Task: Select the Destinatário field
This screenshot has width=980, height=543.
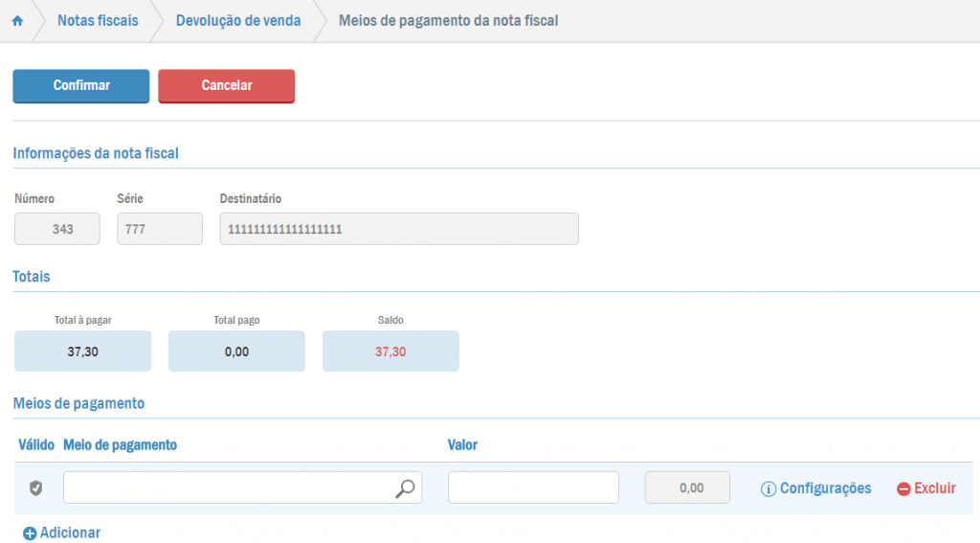Action: point(398,230)
